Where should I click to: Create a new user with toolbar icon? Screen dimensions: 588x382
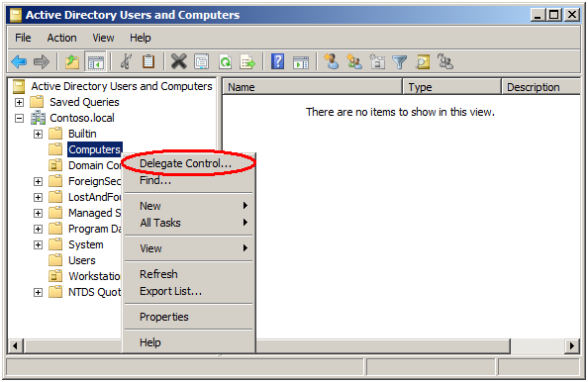[332, 61]
